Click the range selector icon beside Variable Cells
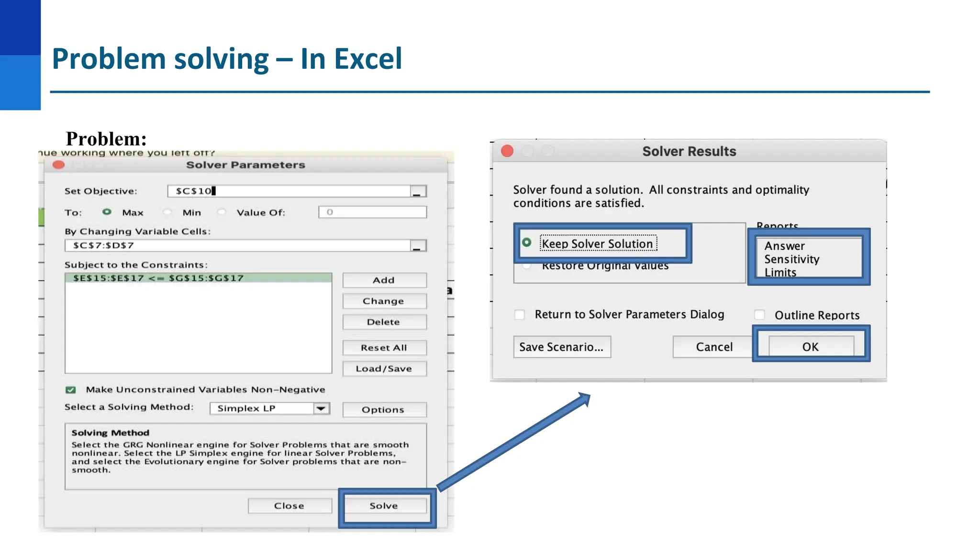Viewport: 980px width, 551px height. click(x=418, y=246)
